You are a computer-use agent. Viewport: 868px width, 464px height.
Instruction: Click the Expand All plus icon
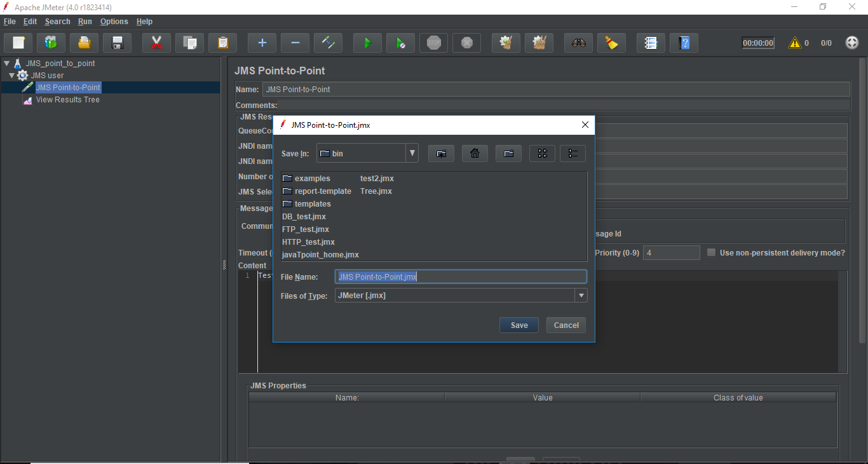262,43
